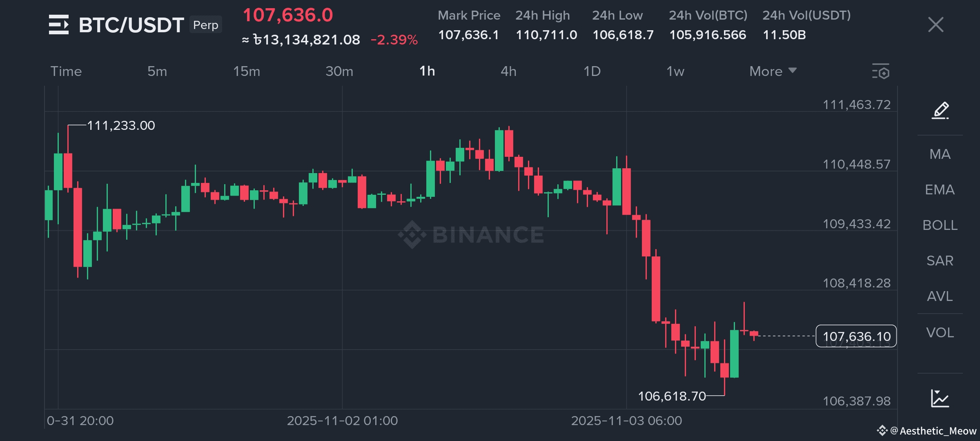
Task: Select the Time line view
Action: click(66, 71)
